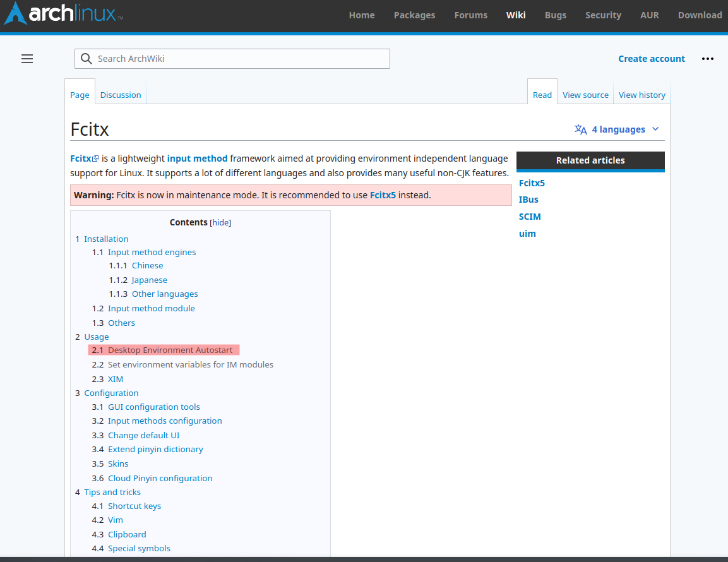Image resolution: width=728 pixels, height=562 pixels.
Task: Open the hamburger navigation menu
Action: 27,58
